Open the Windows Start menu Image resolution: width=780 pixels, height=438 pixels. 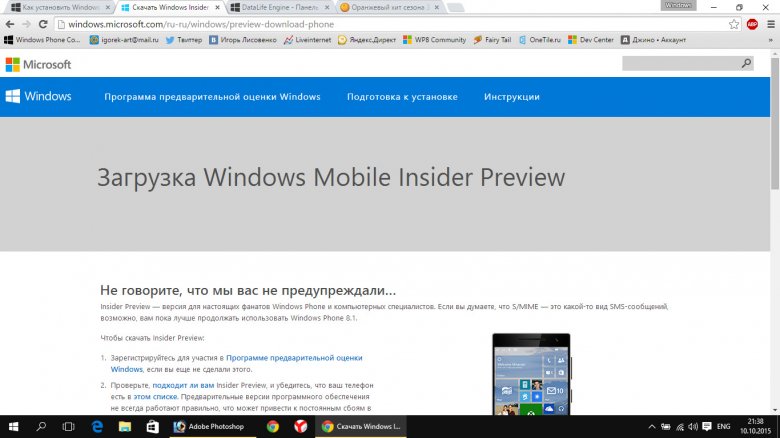13,427
